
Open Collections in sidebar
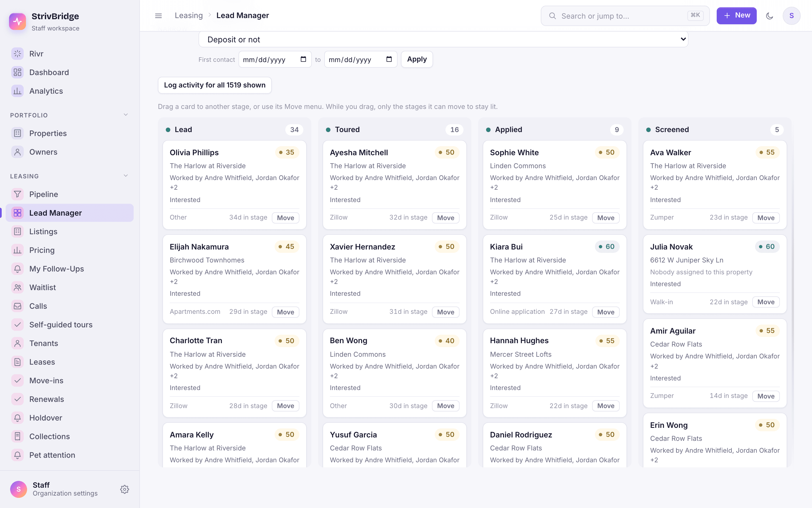(69, 436)
